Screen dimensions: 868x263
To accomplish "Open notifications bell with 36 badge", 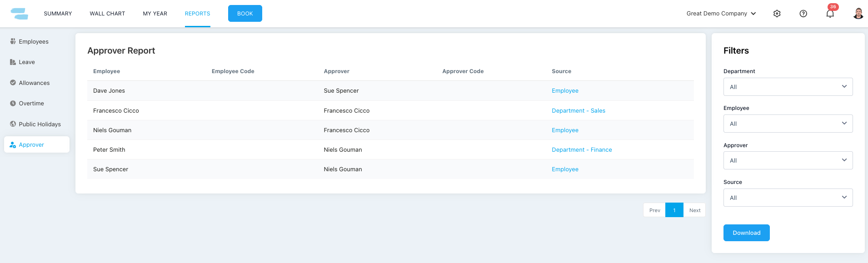I will [x=830, y=14].
